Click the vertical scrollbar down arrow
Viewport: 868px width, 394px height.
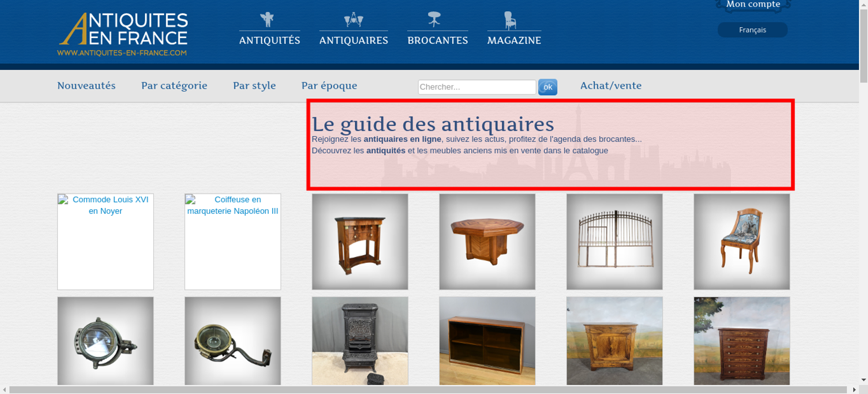click(863, 380)
